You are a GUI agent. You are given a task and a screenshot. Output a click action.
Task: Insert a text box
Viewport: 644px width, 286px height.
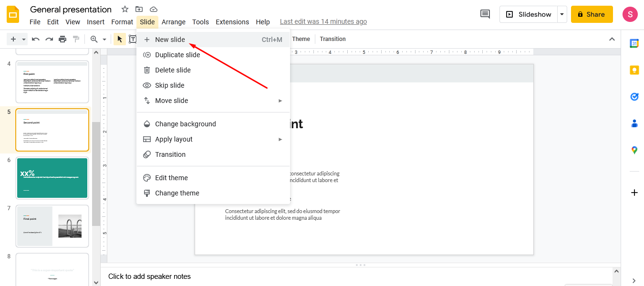(x=133, y=39)
